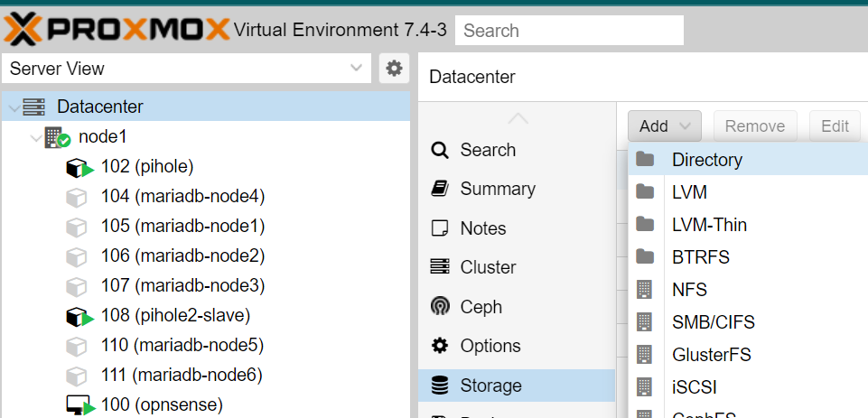
Task: Click the Datacenter label in the tree
Action: 100,107
